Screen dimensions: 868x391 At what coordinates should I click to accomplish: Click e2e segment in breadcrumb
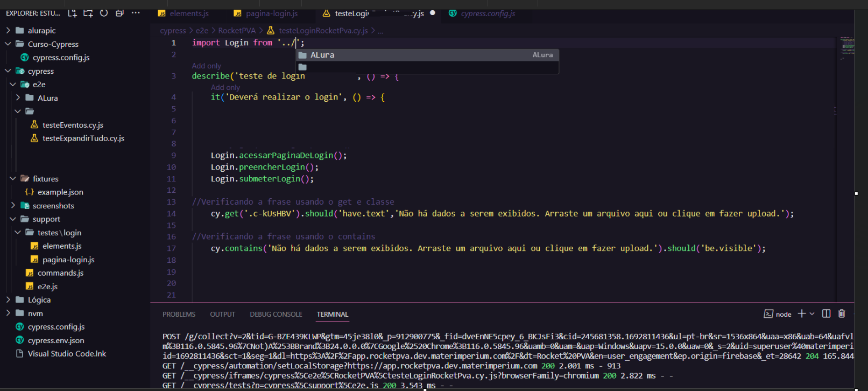pyautogui.click(x=202, y=31)
